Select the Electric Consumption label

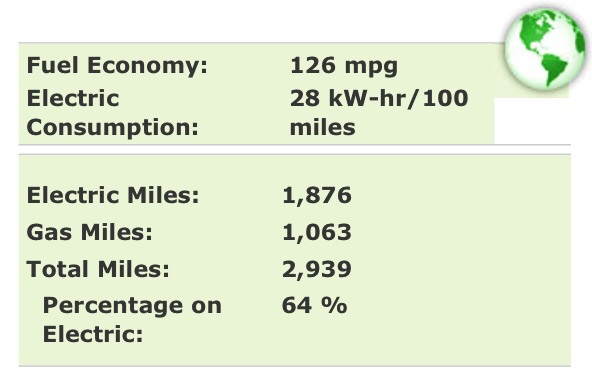click(x=113, y=113)
